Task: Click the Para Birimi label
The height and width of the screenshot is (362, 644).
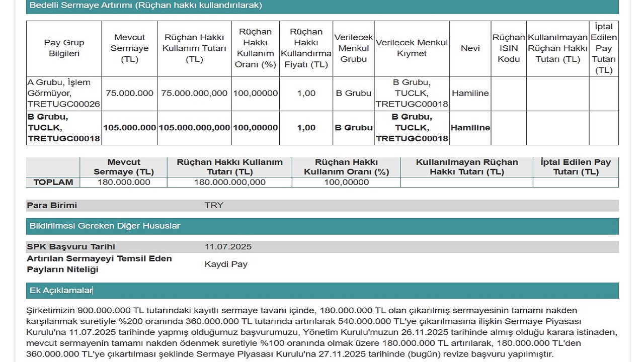Action: pyautogui.click(x=52, y=205)
